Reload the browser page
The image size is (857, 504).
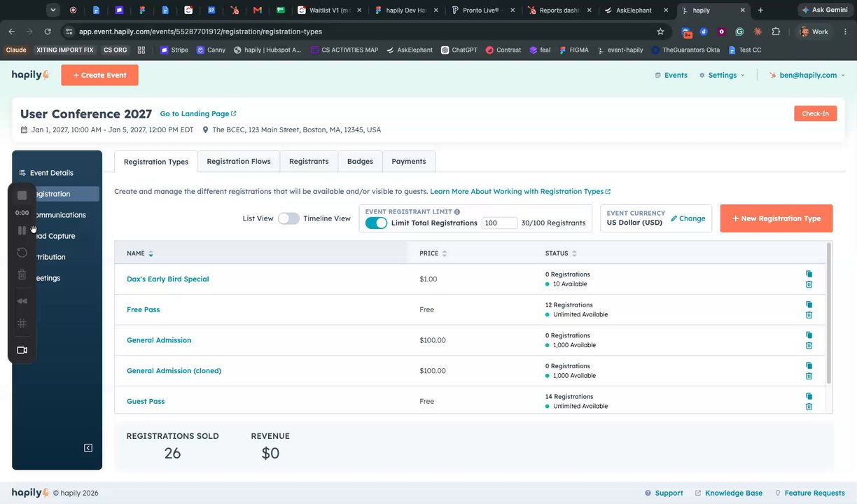tap(48, 31)
